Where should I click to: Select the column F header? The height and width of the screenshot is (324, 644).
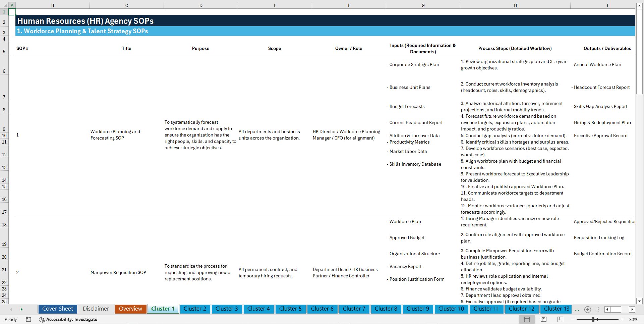click(349, 5)
